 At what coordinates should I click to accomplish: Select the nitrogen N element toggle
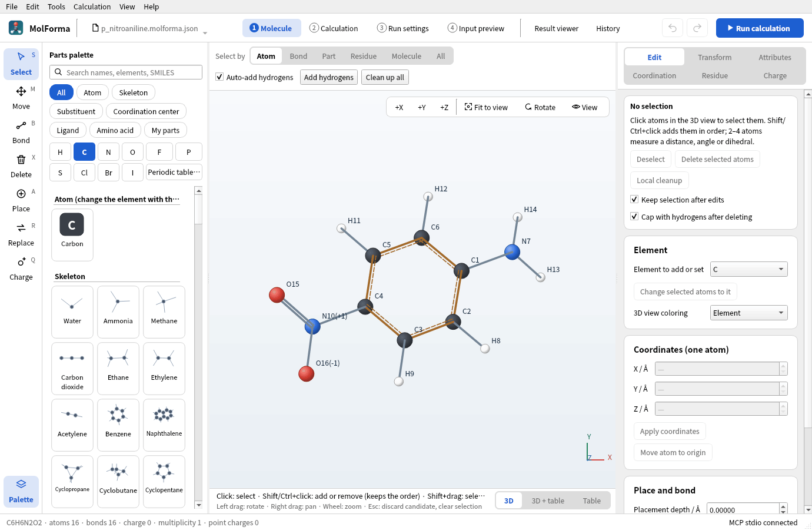coord(108,152)
